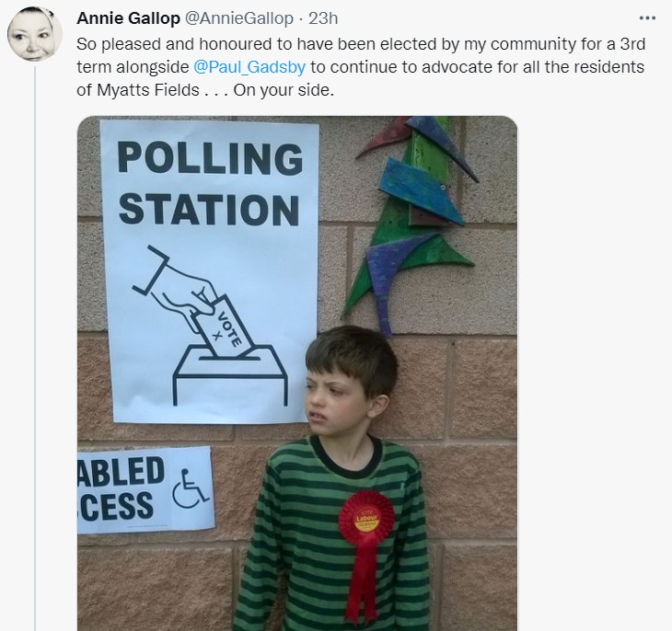Click the ballot box illustration on poster
The image size is (672, 631).
tap(224, 371)
